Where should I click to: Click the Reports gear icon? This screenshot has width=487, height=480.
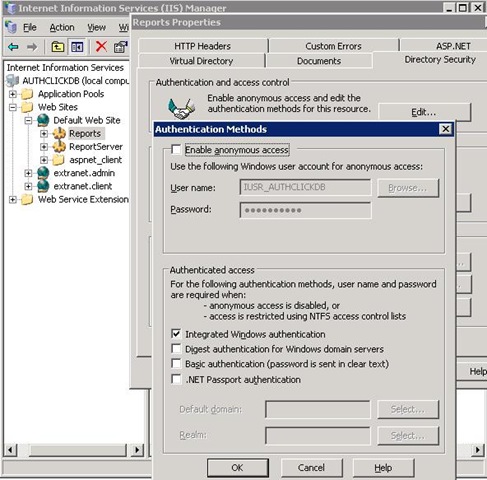click(59, 133)
